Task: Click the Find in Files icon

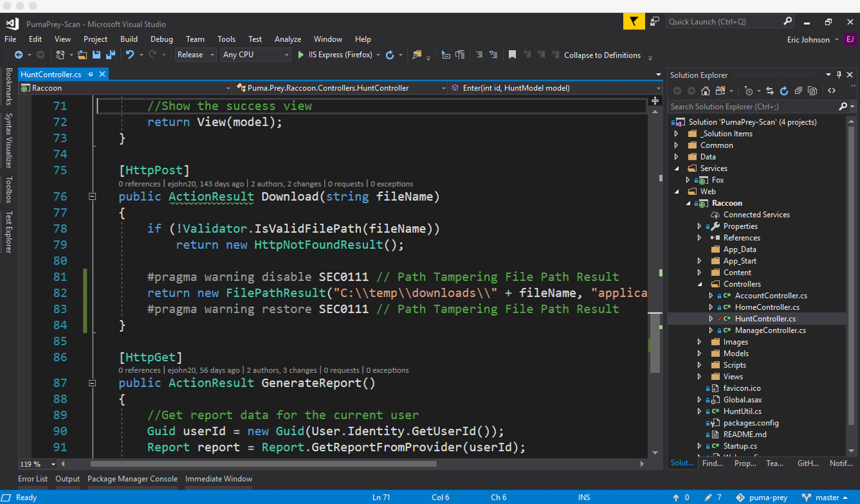Action: click(x=417, y=55)
